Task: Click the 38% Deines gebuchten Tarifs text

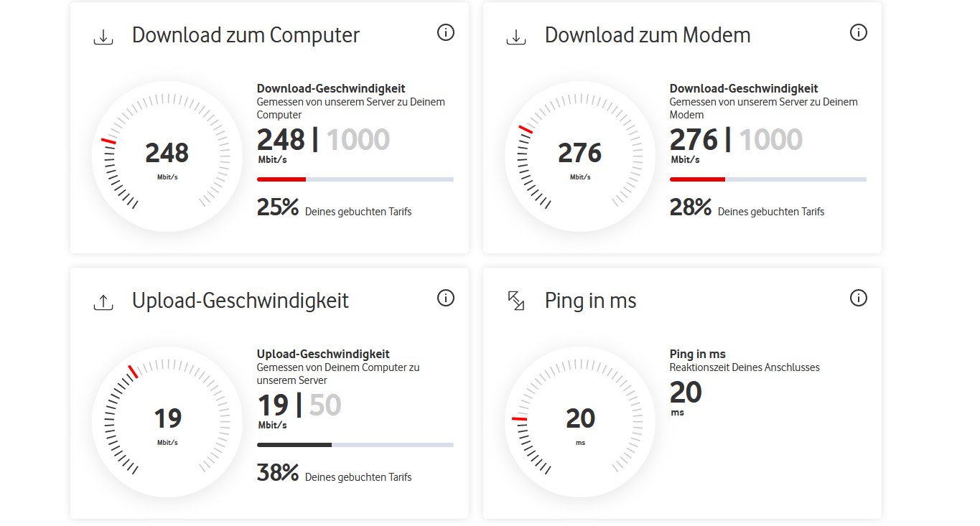Action: (x=334, y=474)
